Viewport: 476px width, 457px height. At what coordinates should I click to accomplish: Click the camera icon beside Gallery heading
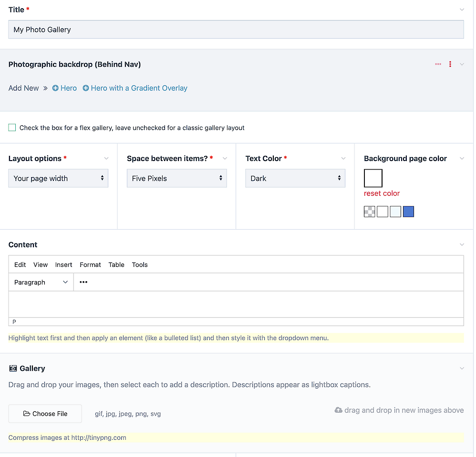(x=13, y=368)
